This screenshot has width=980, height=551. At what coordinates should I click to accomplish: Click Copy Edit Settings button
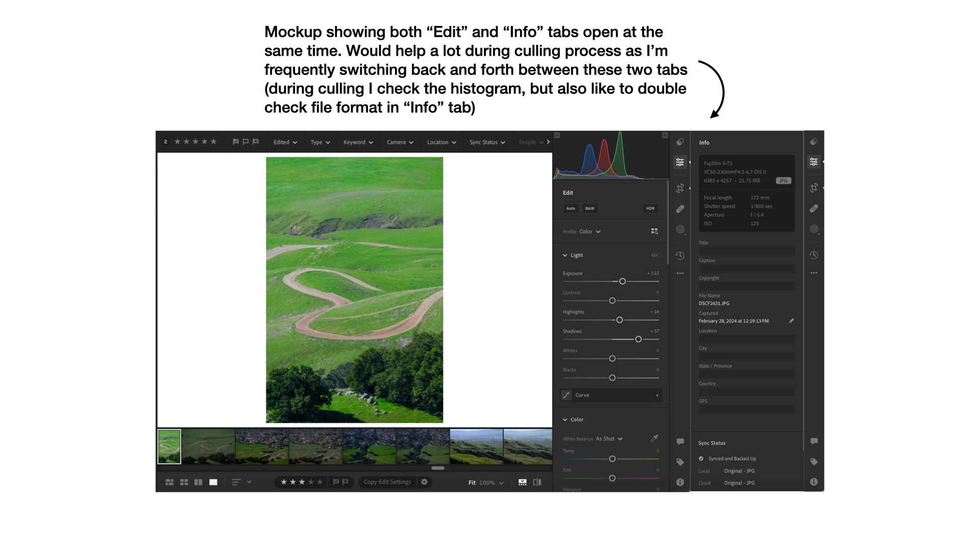click(x=387, y=482)
